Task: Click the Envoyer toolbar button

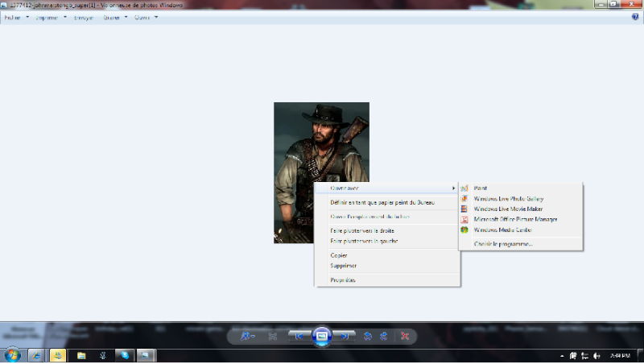Action: [x=84, y=17]
